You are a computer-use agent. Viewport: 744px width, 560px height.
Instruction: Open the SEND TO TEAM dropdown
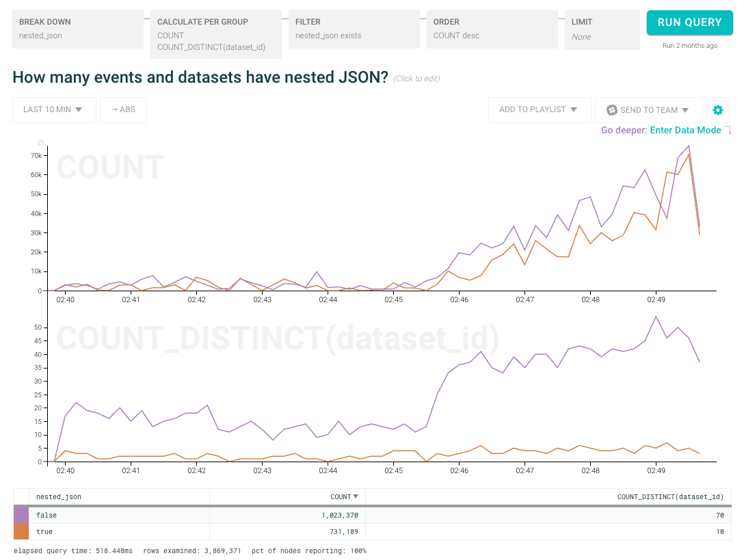[x=648, y=110]
